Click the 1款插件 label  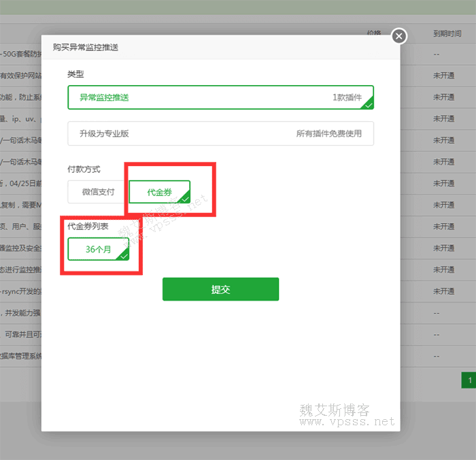coord(347,97)
